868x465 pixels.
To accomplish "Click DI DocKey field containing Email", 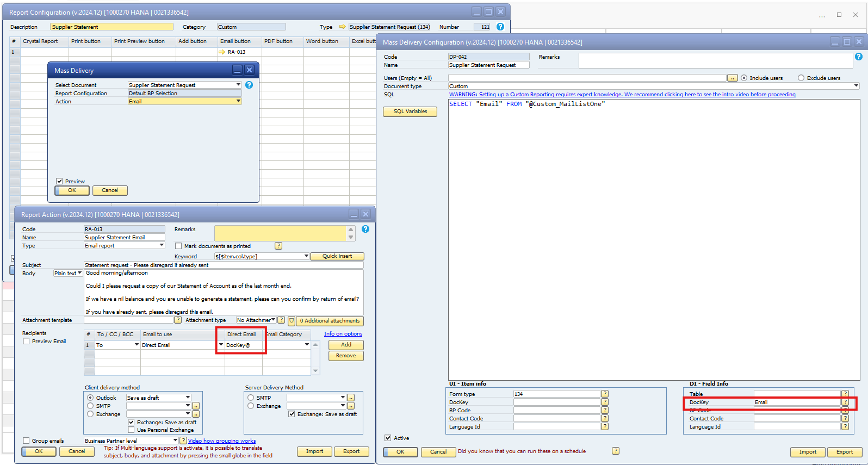I will 797,402.
